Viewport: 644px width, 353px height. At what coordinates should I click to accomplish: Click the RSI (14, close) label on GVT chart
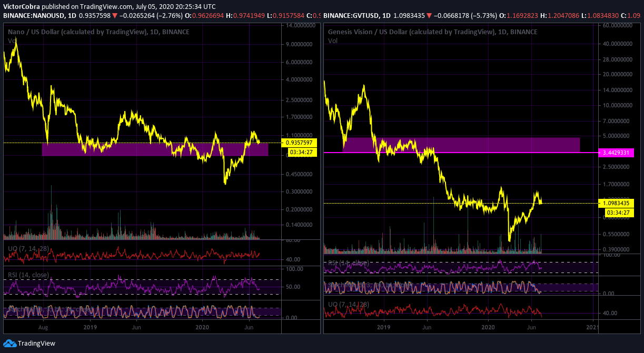(x=349, y=263)
